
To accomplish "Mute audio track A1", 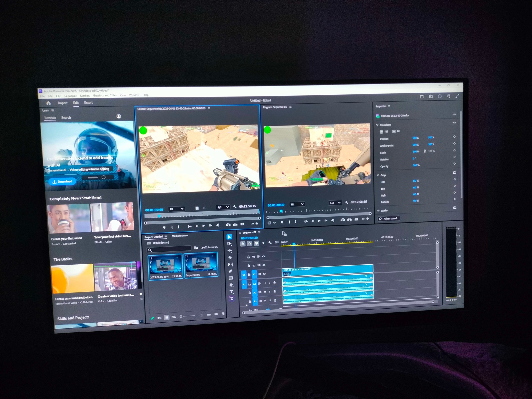I will 265,283.
